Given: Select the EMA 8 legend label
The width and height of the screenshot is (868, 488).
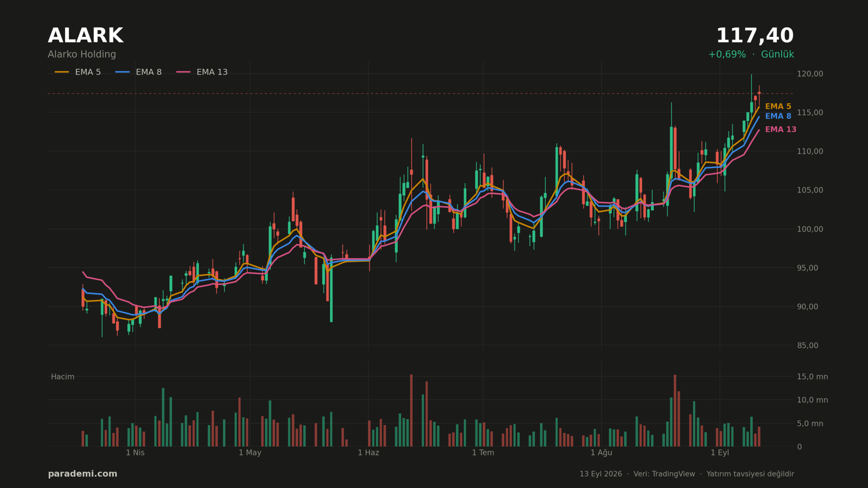Looking at the screenshot, I should point(149,72).
